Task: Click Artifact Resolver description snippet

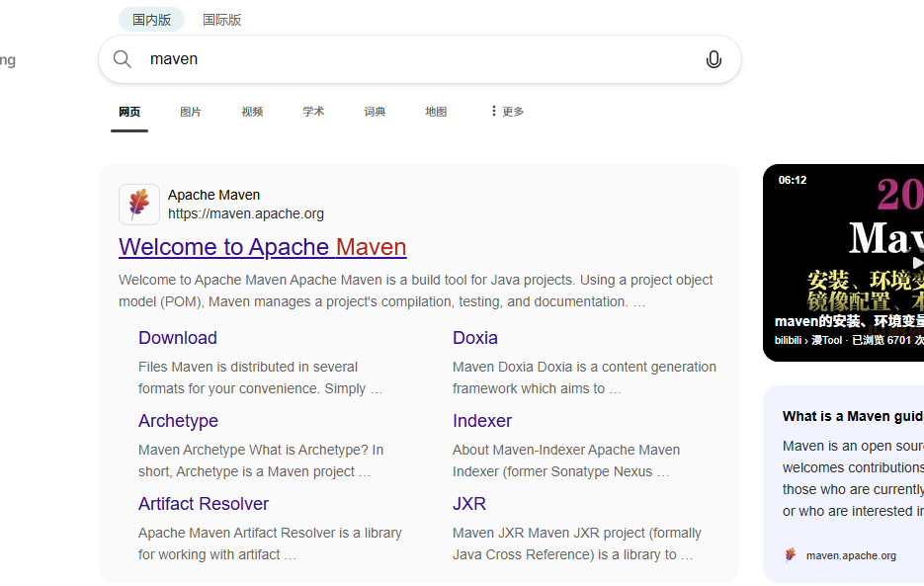Action: 270,544
